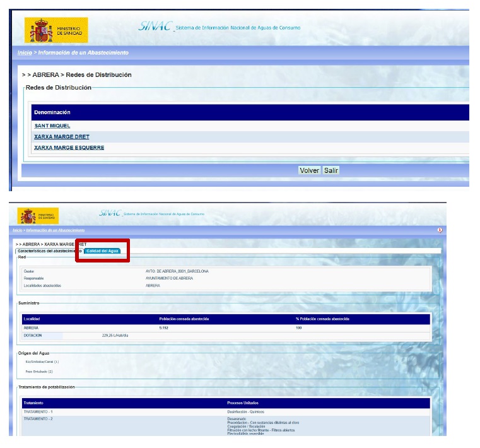Click the Localidad column header in Suministro table
The height and width of the screenshot is (448, 480).
point(32,319)
